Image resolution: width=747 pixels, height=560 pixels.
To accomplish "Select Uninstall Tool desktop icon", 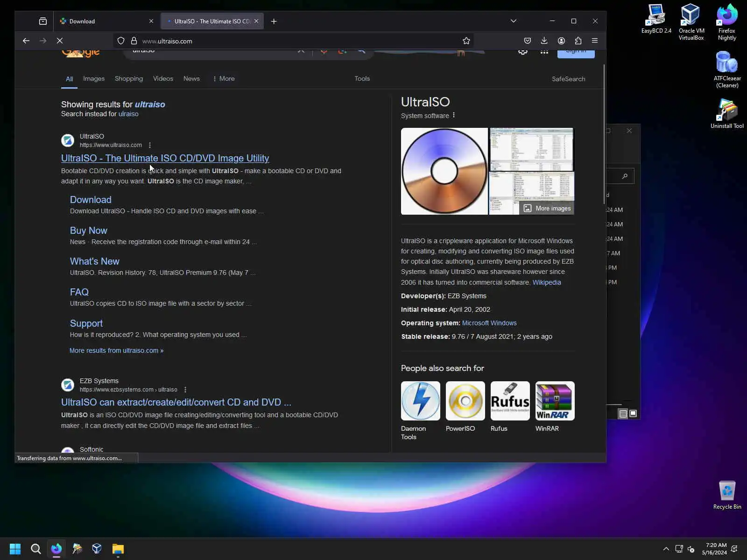I will 727,114.
